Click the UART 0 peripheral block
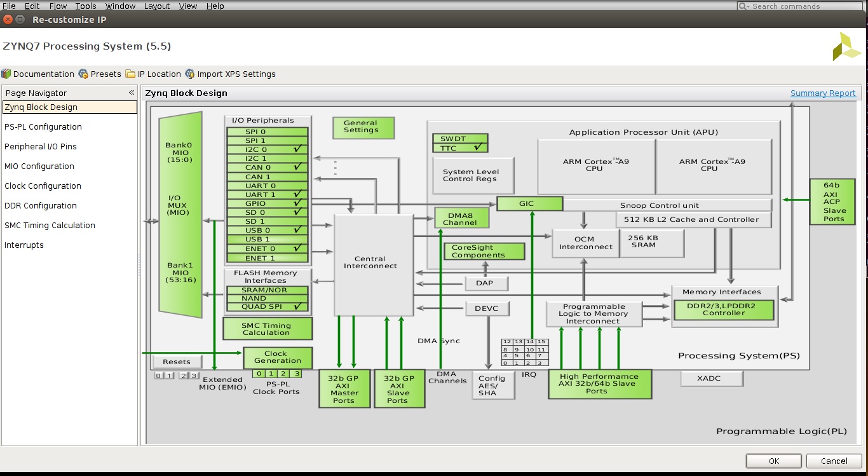Viewport: 868px width, 476px height. pos(268,186)
